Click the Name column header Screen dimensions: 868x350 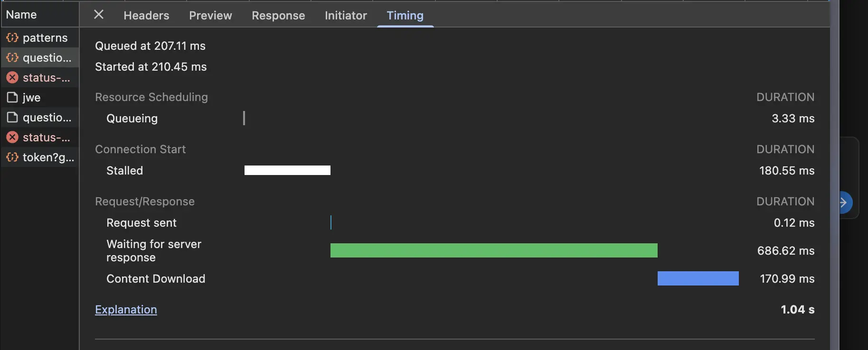pos(21,15)
